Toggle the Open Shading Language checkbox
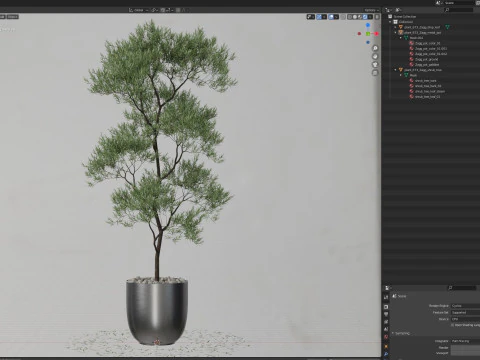 [x=453, y=325]
